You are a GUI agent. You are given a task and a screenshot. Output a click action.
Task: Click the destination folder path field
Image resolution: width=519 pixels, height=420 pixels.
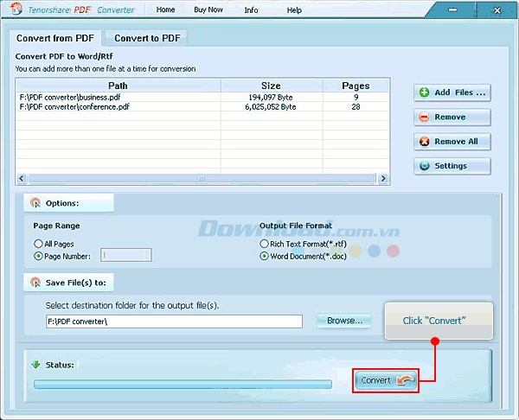[173, 321]
